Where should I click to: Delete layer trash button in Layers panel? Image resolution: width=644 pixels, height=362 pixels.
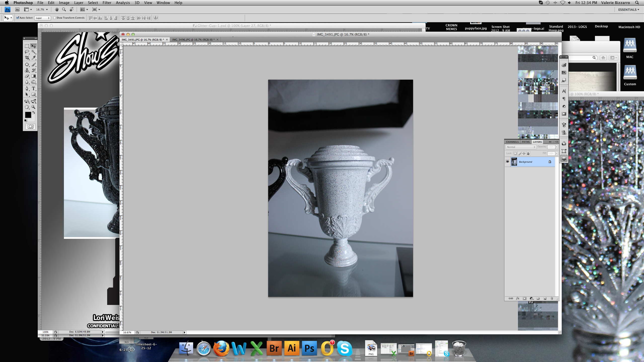552,298
